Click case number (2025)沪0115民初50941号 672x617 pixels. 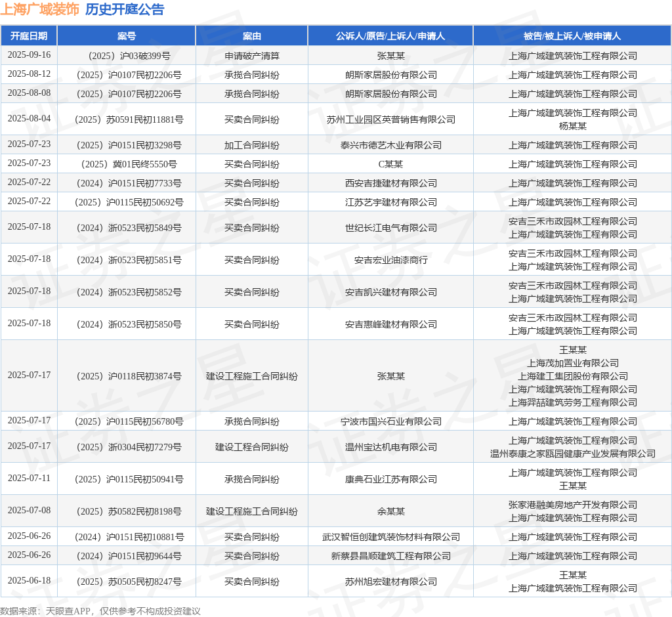pos(129,479)
